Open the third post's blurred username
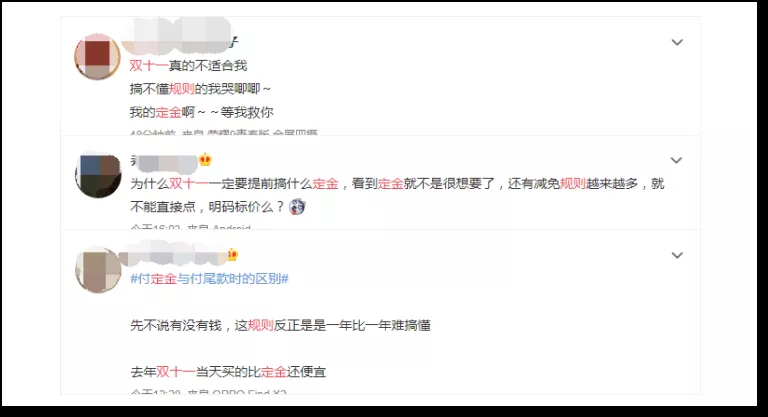The height and width of the screenshot is (417, 768). (x=174, y=254)
